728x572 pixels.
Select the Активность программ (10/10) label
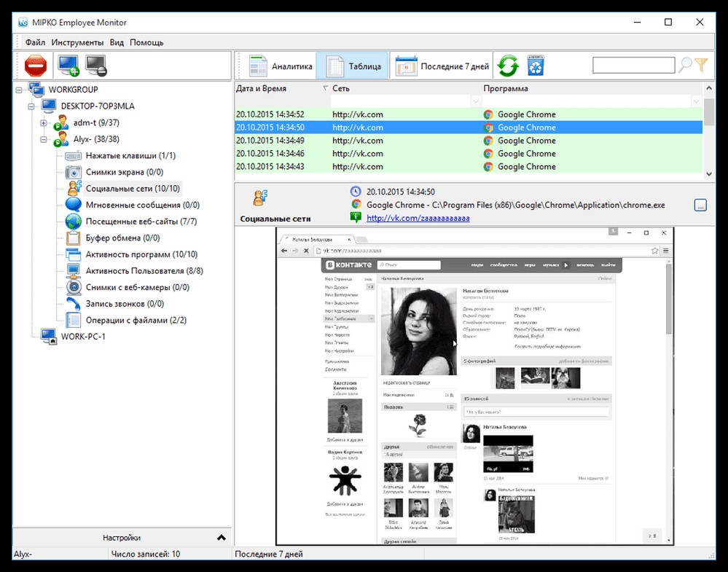point(141,254)
